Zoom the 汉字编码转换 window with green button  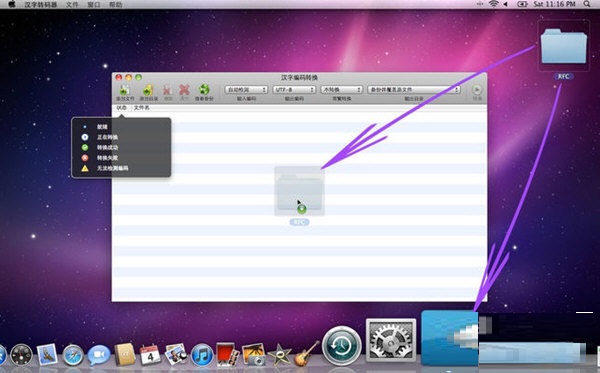click(139, 77)
